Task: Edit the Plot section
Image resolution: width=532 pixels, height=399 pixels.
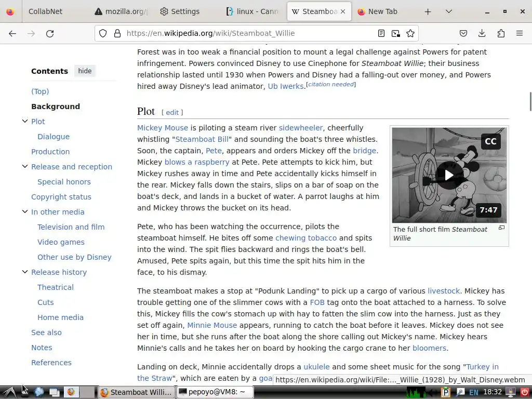Action: pyautogui.click(x=172, y=112)
